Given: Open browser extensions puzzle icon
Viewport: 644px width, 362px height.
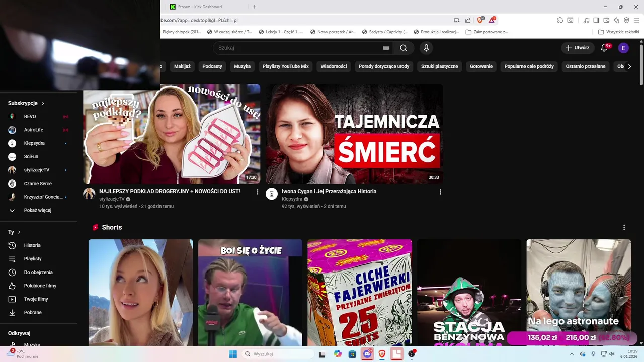Looking at the screenshot, I should coord(560,20).
